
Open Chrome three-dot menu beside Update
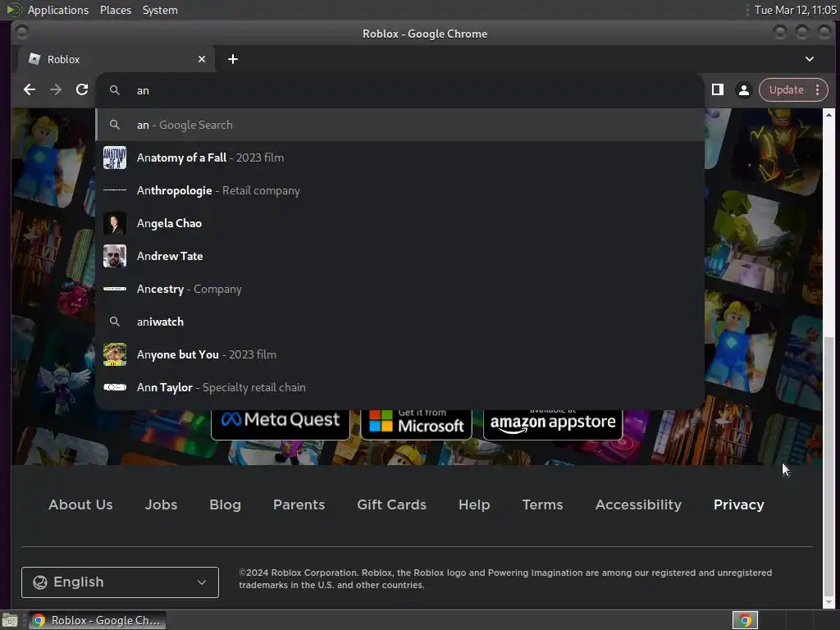click(x=818, y=90)
